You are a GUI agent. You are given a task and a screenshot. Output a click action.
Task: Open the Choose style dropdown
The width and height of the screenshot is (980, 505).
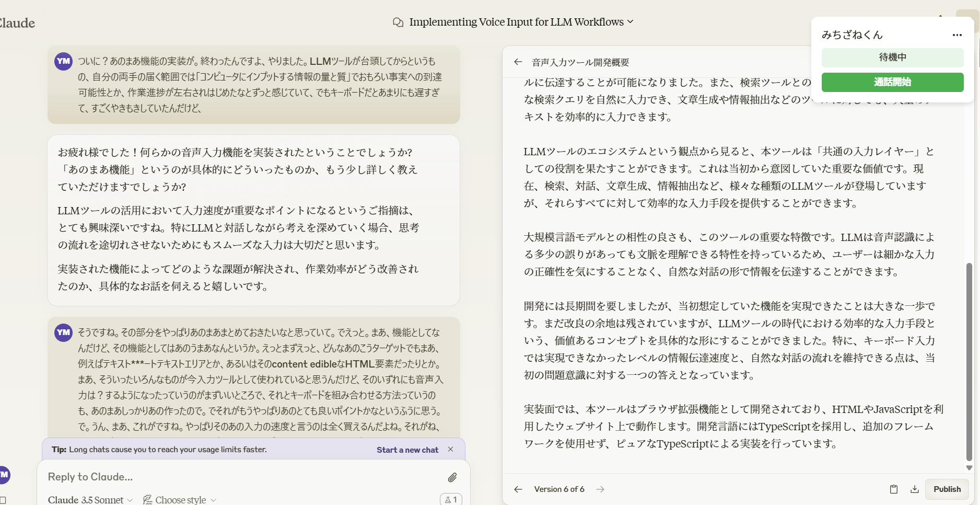[x=180, y=500]
